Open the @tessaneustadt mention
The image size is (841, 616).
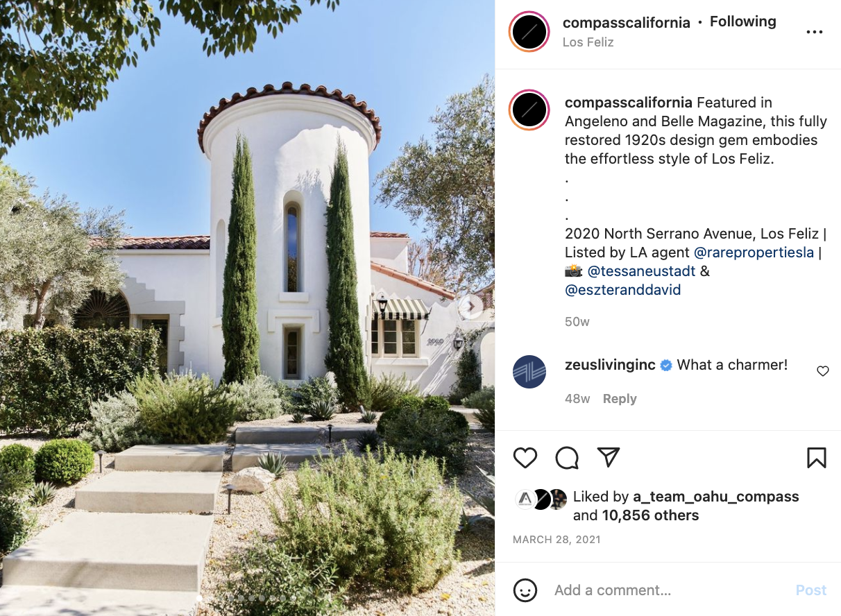pos(641,271)
